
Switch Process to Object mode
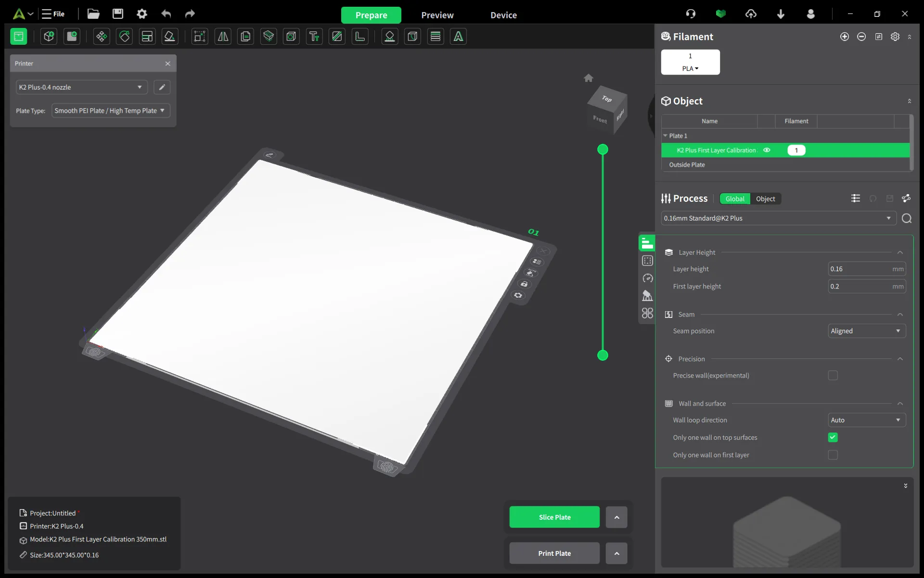tap(765, 199)
